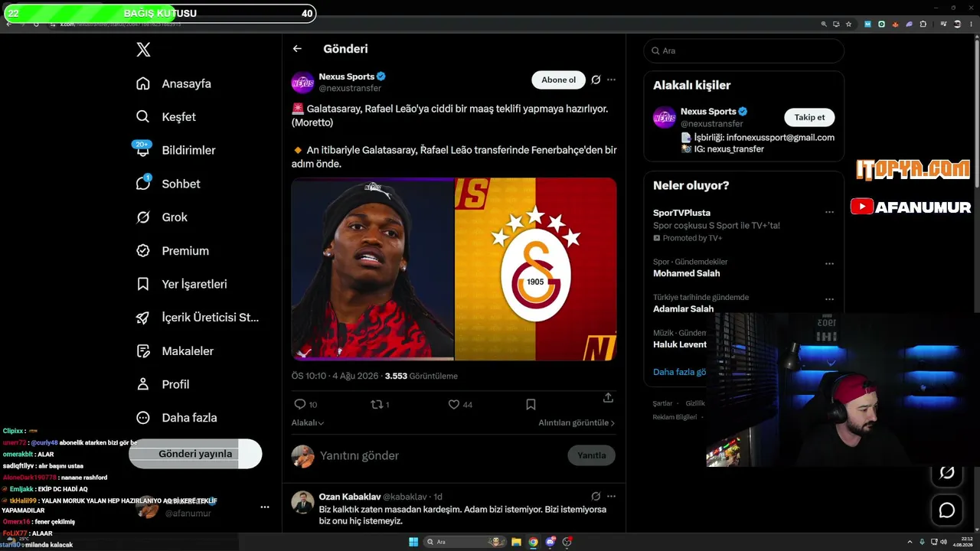Open more options for Adamlar Salah trend
Viewport: 980px width, 551px height.
click(x=829, y=299)
